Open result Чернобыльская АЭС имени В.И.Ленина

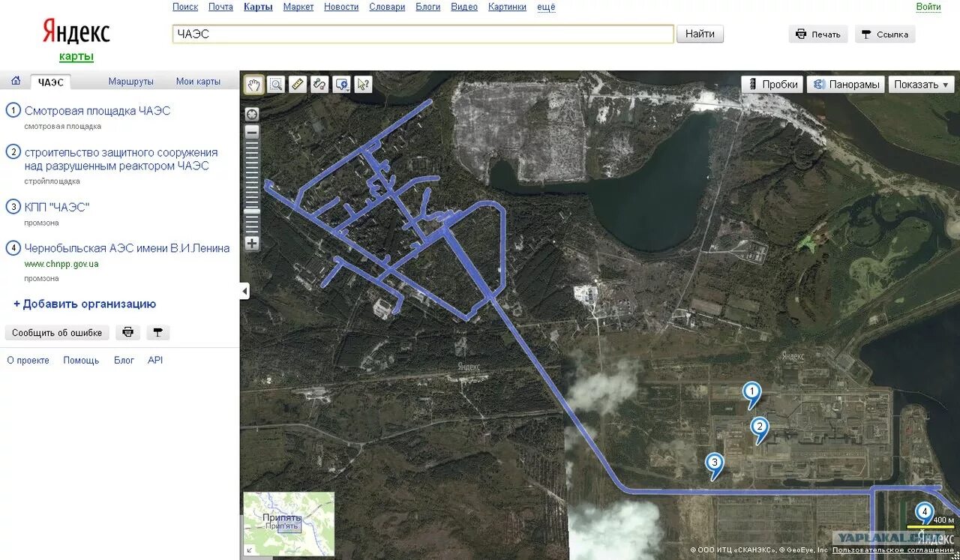pos(127,248)
